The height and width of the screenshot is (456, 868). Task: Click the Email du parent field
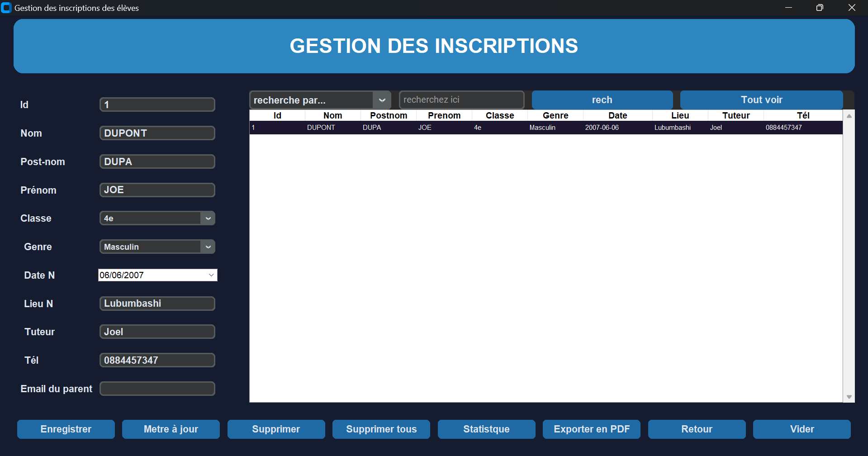157,389
